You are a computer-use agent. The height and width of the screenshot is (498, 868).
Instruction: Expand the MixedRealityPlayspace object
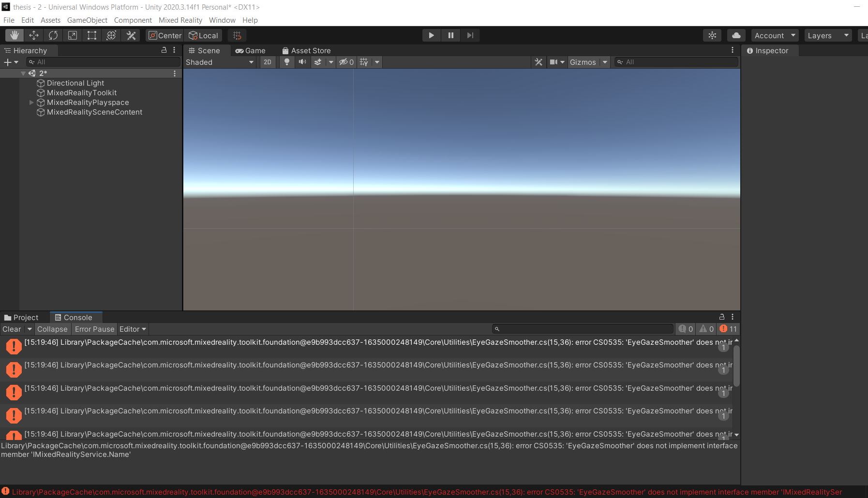coord(31,103)
